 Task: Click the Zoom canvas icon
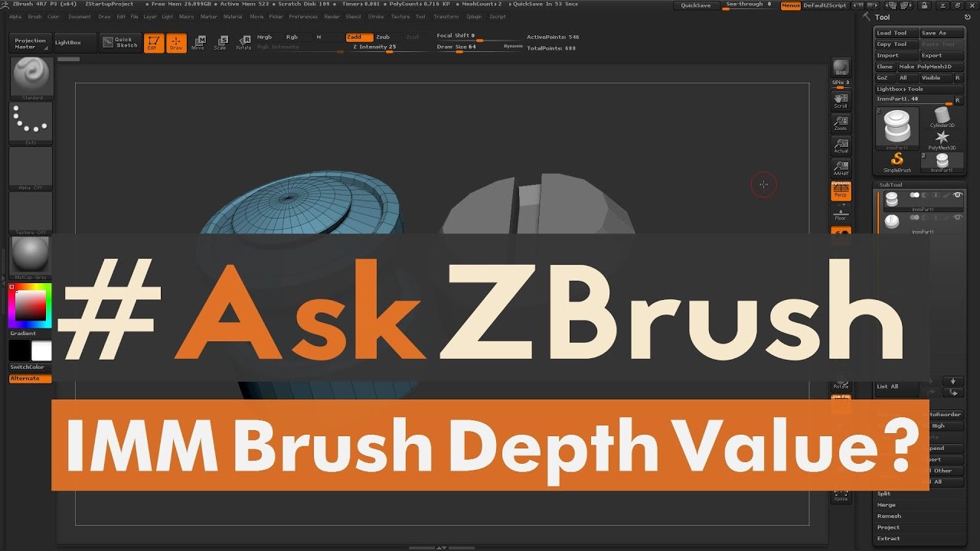click(841, 122)
